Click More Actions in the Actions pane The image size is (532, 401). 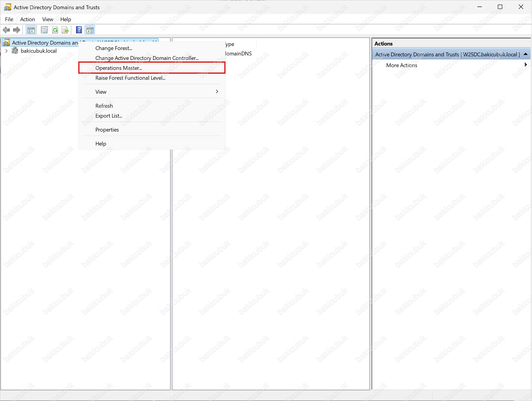402,65
